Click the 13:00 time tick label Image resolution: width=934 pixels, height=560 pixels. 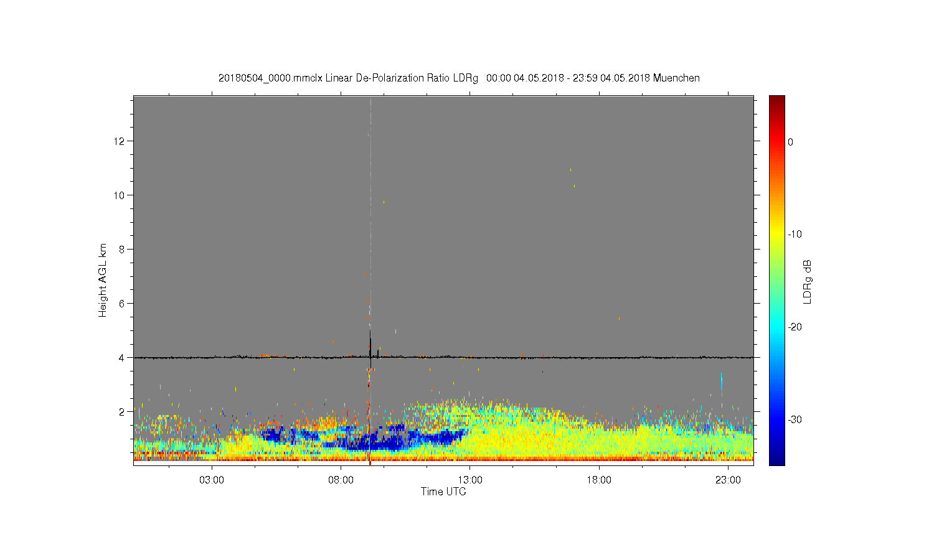[x=470, y=480]
